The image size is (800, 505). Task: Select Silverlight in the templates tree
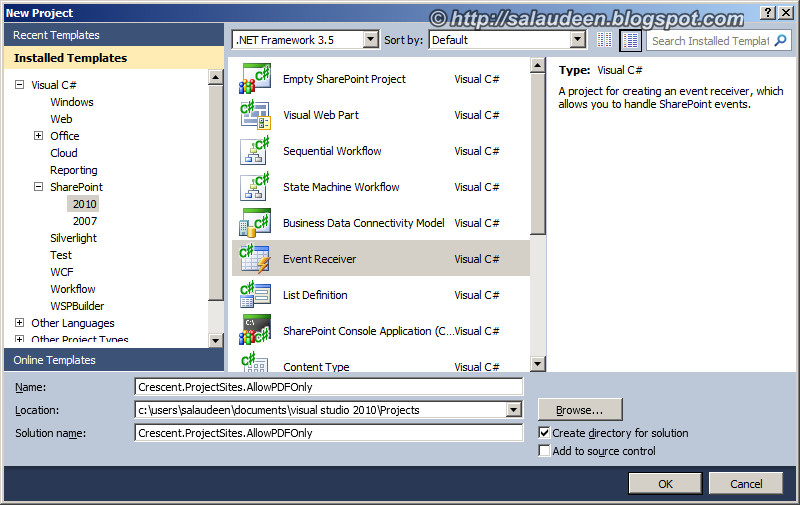[x=73, y=238]
